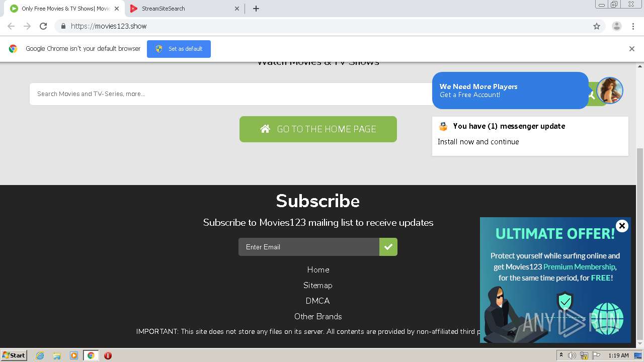Click the padlock site info icon

point(63,26)
